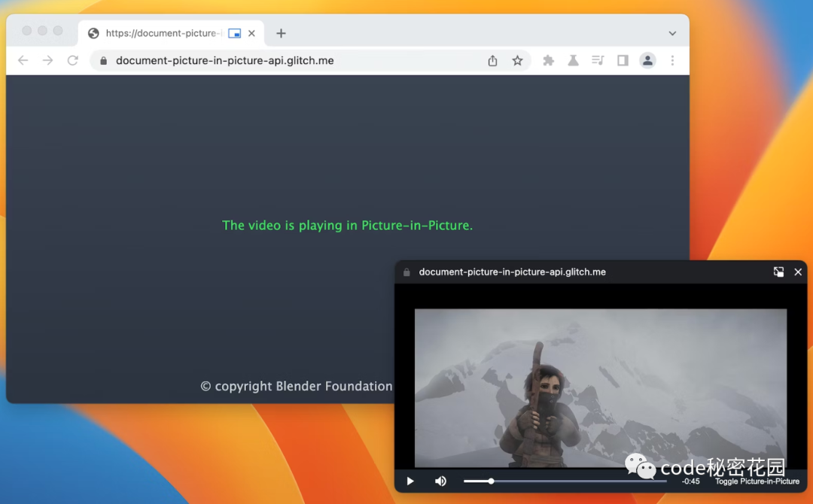Open the profile avatar icon

click(x=647, y=61)
